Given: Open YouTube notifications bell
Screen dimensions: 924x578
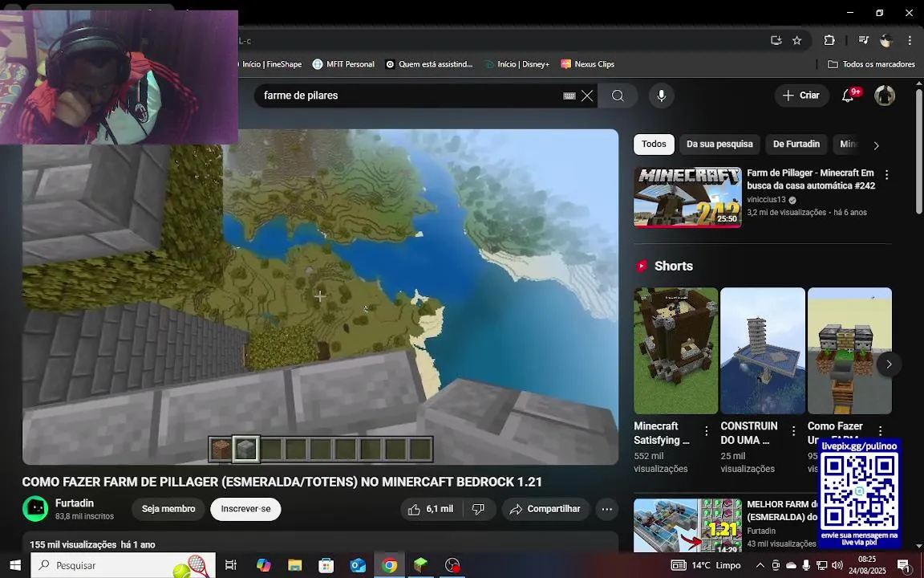Looking at the screenshot, I should 848,96.
